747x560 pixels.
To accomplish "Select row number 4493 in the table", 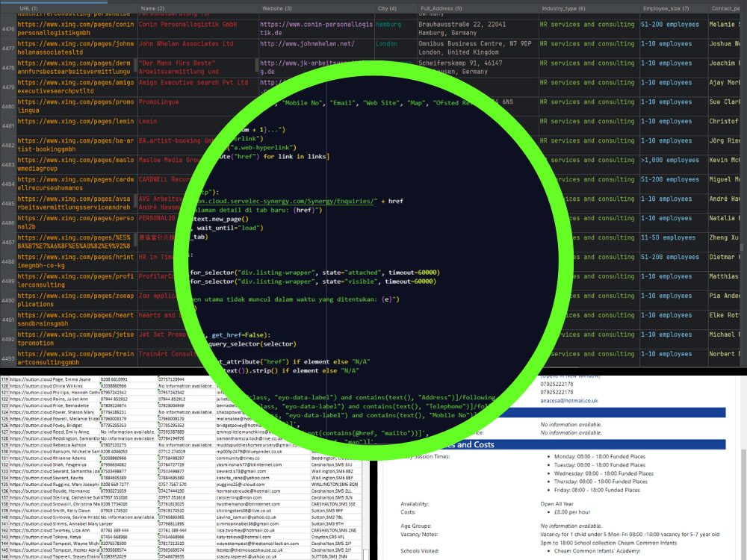I will point(8,358).
